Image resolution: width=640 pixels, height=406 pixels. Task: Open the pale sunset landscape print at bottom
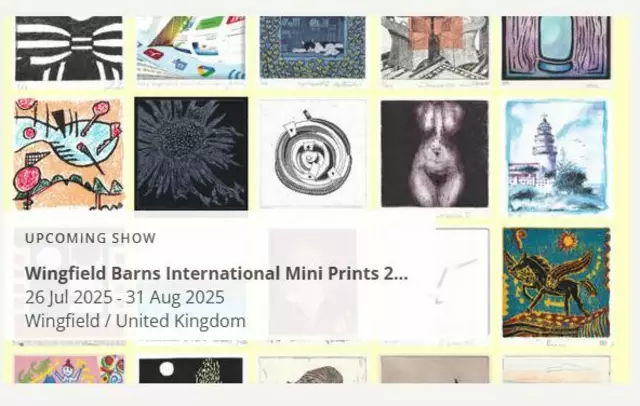point(557,370)
